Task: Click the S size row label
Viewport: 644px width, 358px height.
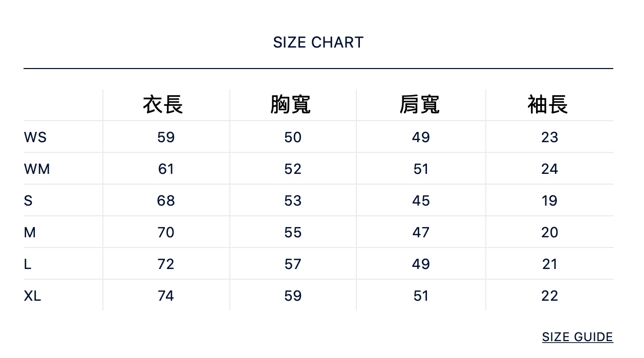Action: (x=28, y=200)
